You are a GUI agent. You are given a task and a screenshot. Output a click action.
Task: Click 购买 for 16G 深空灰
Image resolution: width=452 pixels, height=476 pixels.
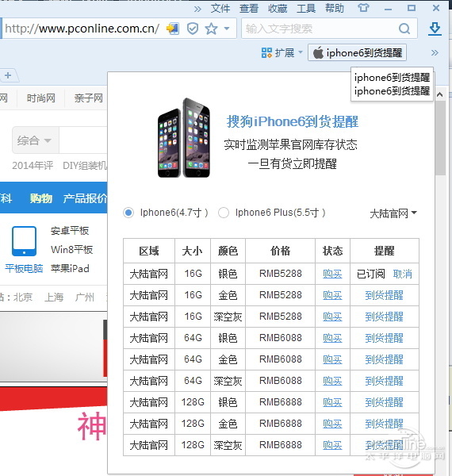click(332, 317)
